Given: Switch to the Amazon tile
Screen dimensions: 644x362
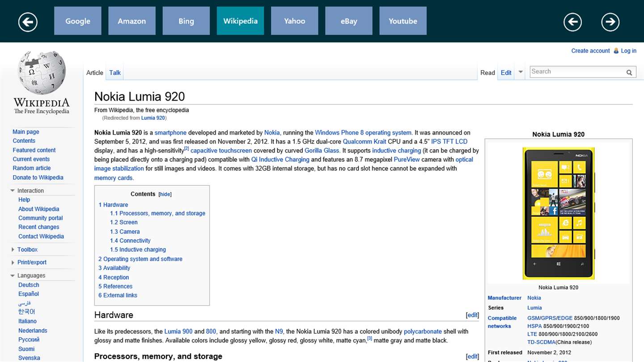Looking at the screenshot, I should [132, 21].
